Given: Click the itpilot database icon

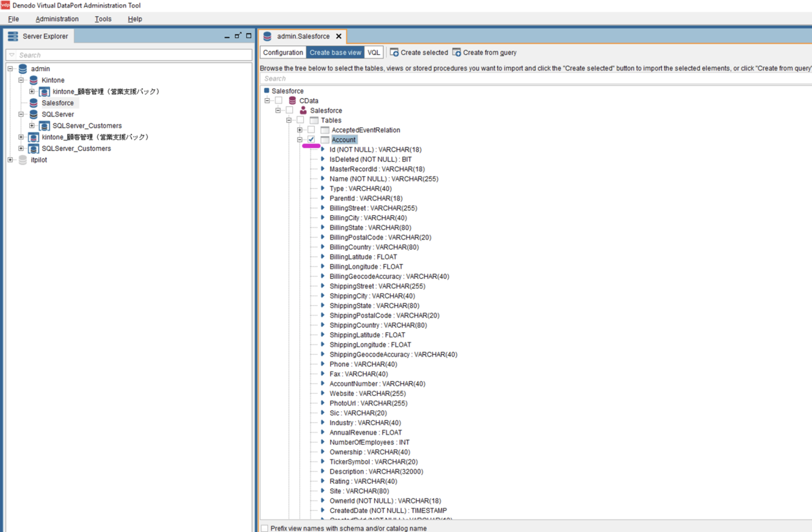Looking at the screenshot, I should pos(23,160).
